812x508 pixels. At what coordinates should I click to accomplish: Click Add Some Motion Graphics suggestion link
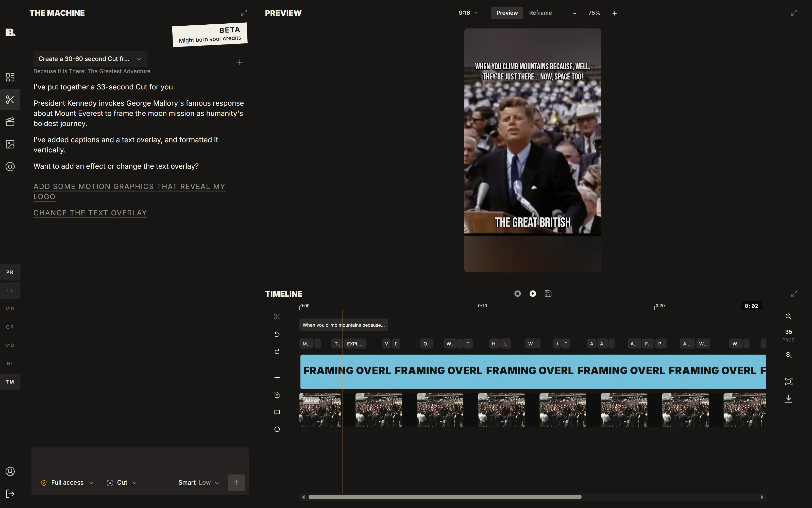pyautogui.click(x=129, y=192)
